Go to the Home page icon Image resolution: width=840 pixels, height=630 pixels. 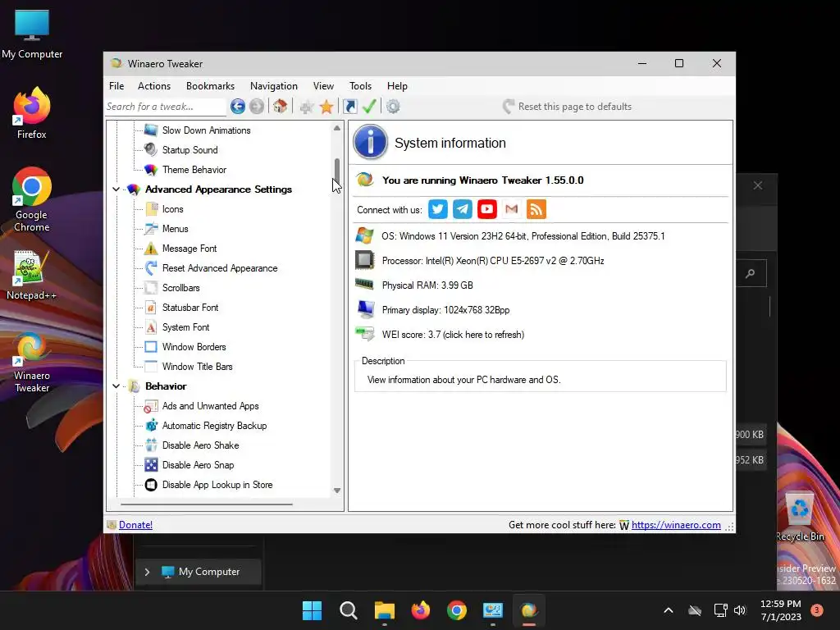click(x=281, y=107)
